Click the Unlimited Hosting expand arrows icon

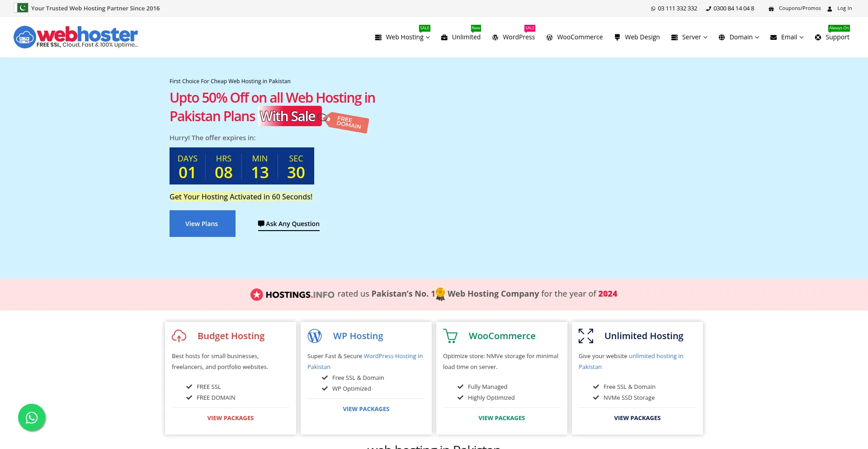coord(586,336)
